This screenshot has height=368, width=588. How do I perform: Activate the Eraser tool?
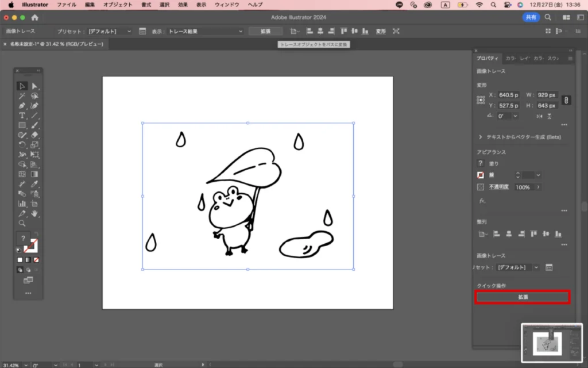coord(34,135)
